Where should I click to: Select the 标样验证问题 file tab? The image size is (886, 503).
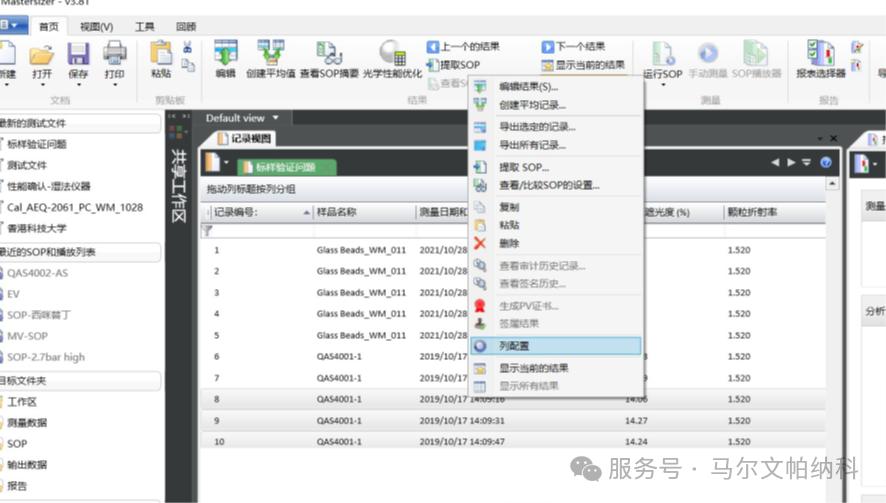click(x=286, y=167)
